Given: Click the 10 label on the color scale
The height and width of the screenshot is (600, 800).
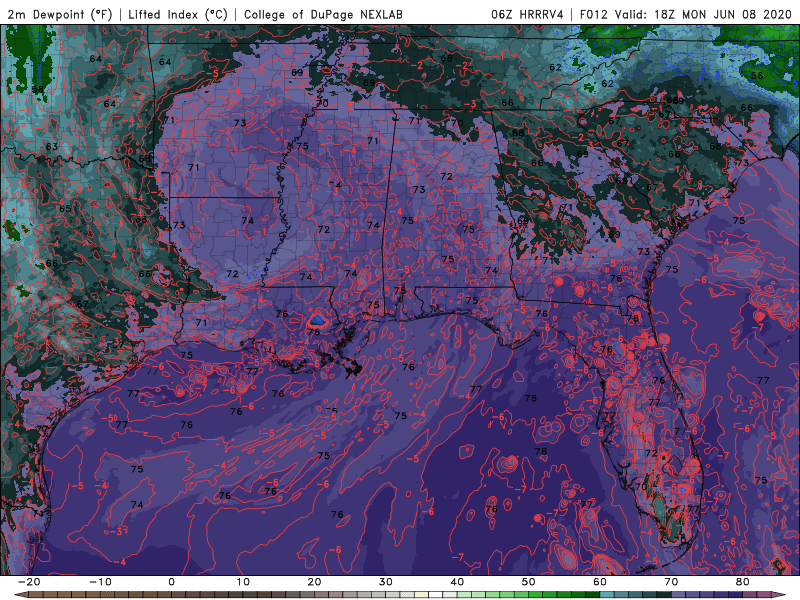Looking at the screenshot, I should tap(243, 582).
